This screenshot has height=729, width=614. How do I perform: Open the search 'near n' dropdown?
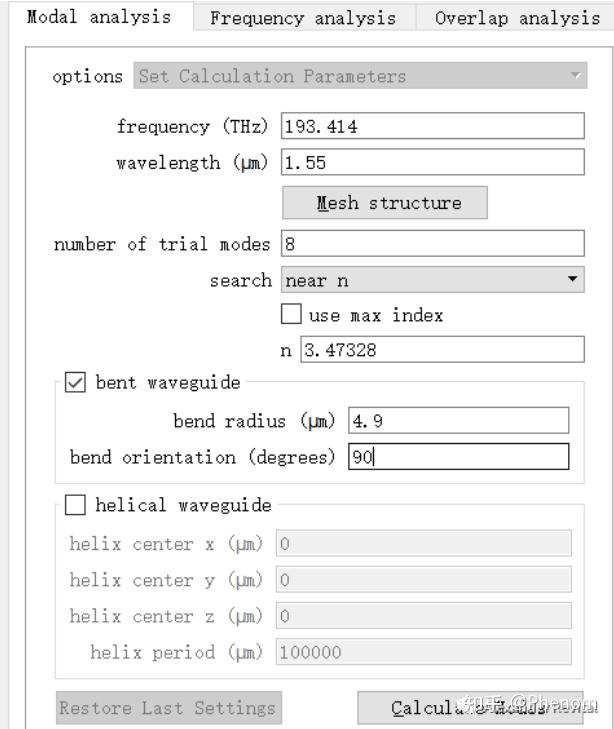432,280
